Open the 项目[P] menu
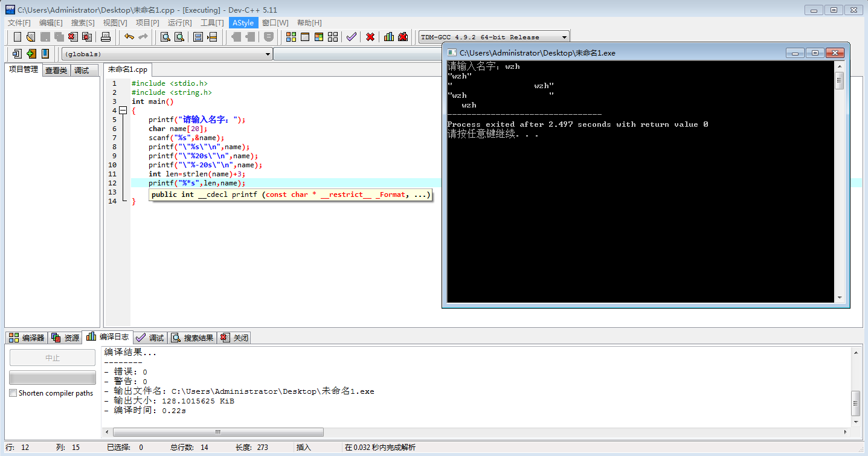 (147, 22)
